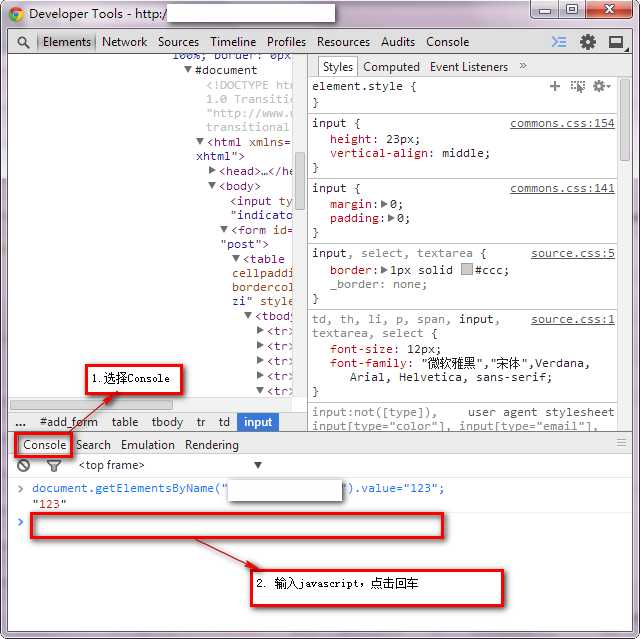Add new style rule plus icon
Screen dimensions: 640x639
coord(555,86)
